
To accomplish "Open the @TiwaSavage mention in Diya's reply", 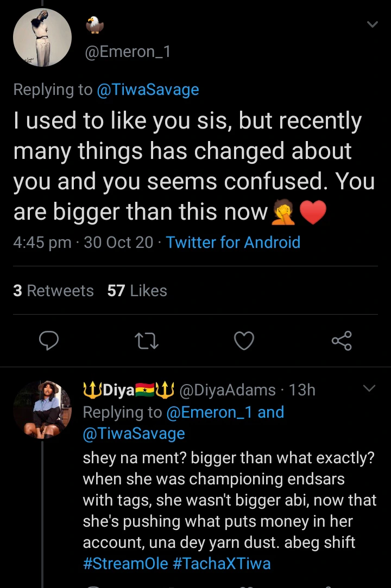I will click(x=134, y=433).
